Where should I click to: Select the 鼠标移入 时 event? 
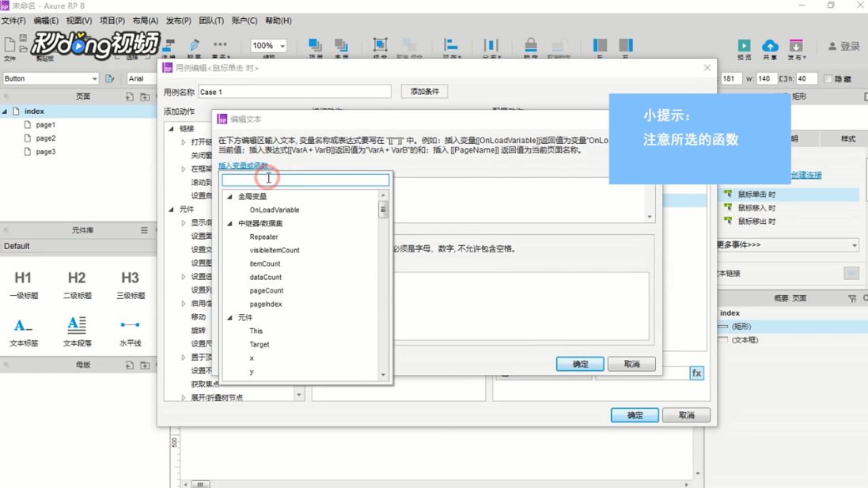tap(756, 207)
